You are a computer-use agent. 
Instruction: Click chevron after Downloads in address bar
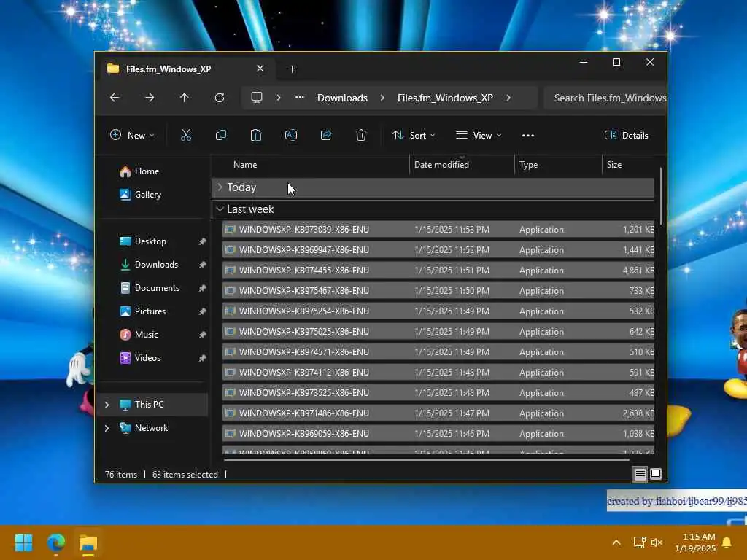click(382, 98)
